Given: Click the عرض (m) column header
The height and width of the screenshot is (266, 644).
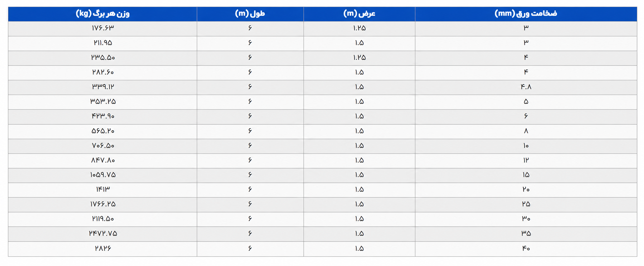Looking at the screenshot, I should click(359, 14).
